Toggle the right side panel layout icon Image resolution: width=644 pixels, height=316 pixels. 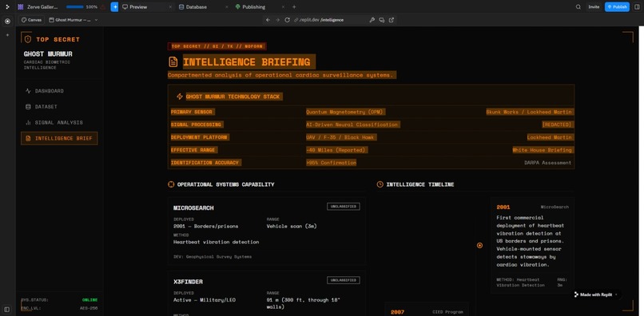pyautogui.click(x=637, y=7)
